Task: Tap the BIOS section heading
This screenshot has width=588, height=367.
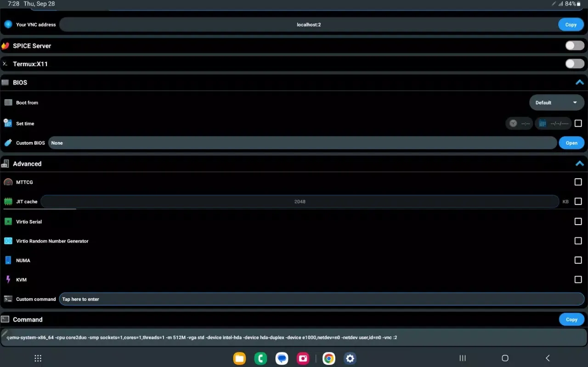Action: [x=20, y=83]
